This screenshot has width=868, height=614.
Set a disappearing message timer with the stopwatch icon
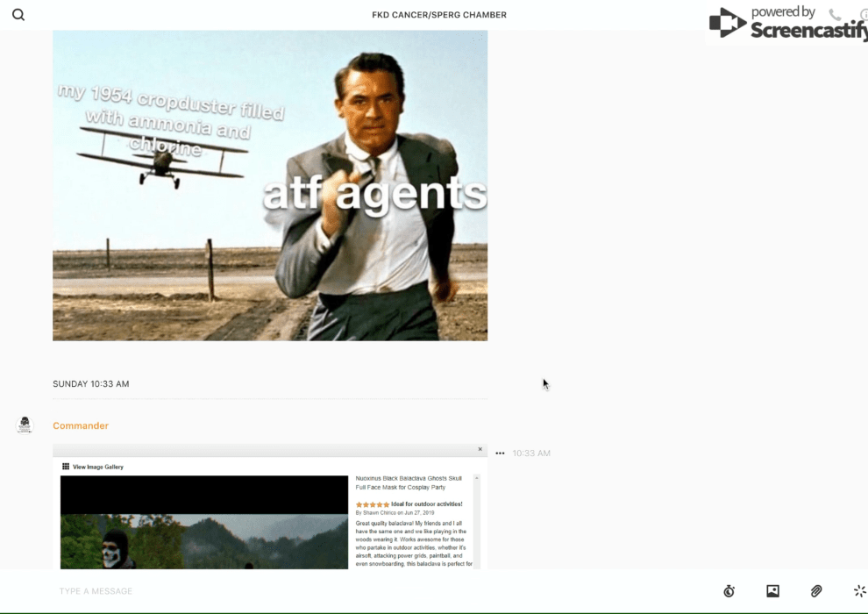(x=729, y=591)
